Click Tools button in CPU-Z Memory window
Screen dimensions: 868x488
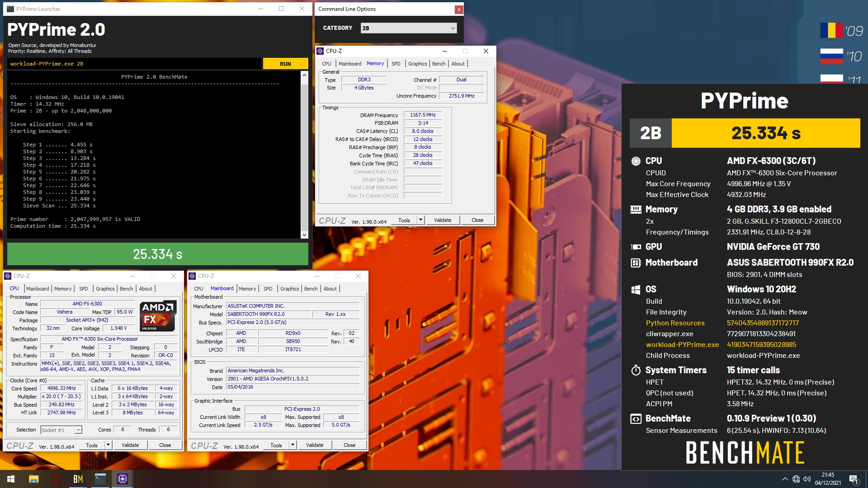coord(404,220)
